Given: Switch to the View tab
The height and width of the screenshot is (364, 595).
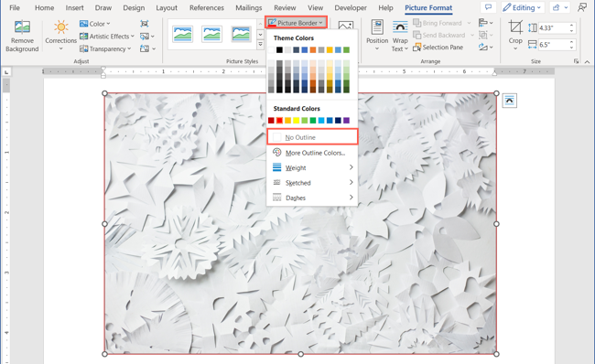Looking at the screenshot, I should tap(315, 7).
